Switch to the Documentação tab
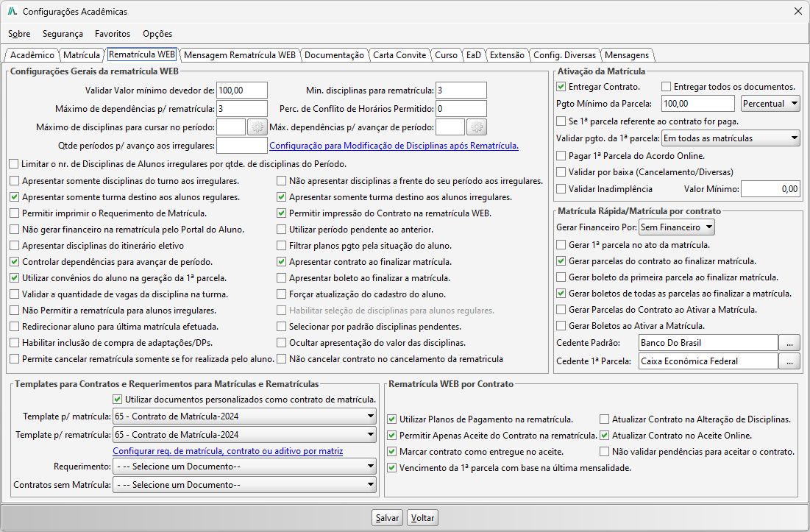 (x=334, y=55)
